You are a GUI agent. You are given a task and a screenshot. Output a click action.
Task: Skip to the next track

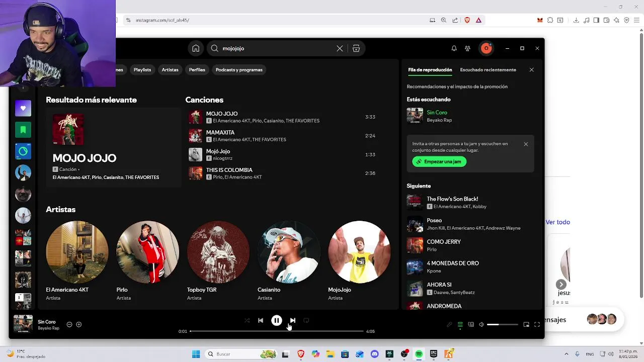click(x=292, y=320)
